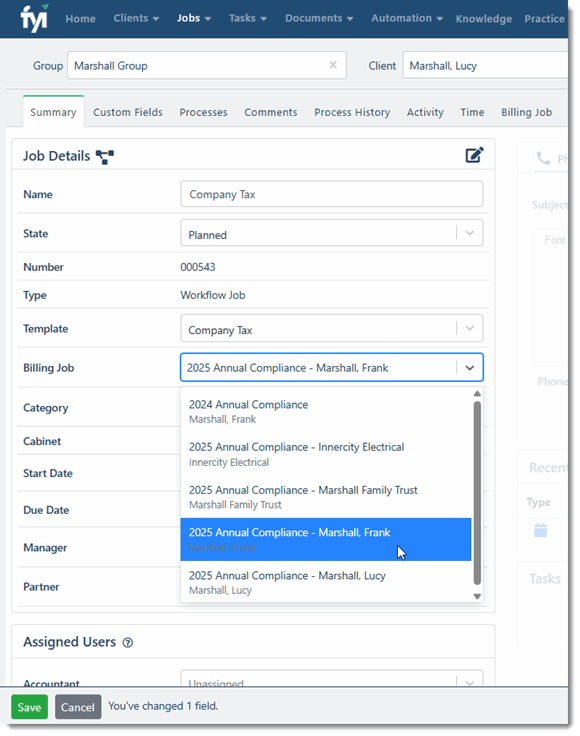Click the Manager label
The image size is (580, 736).
[45, 548]
